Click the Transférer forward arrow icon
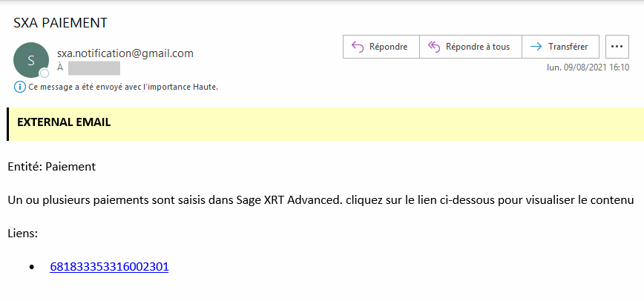Screen dimensions: 644x301 point(536,47)
